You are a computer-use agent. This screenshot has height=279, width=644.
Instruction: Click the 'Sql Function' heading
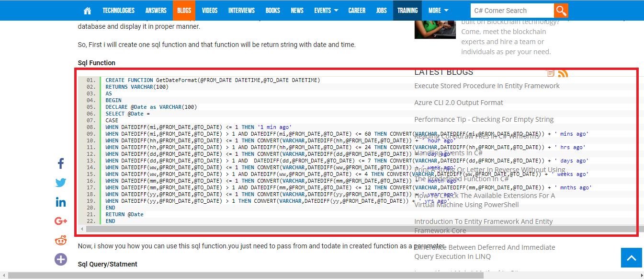97,63
